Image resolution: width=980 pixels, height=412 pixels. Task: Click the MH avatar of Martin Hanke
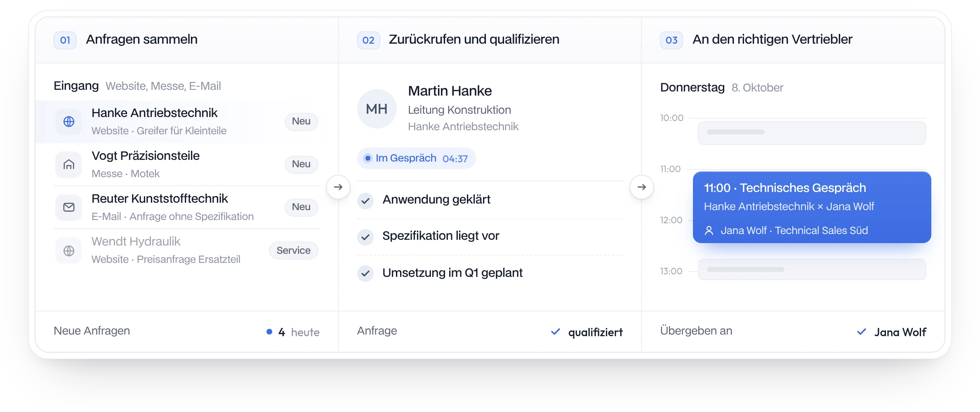point(377,109)
